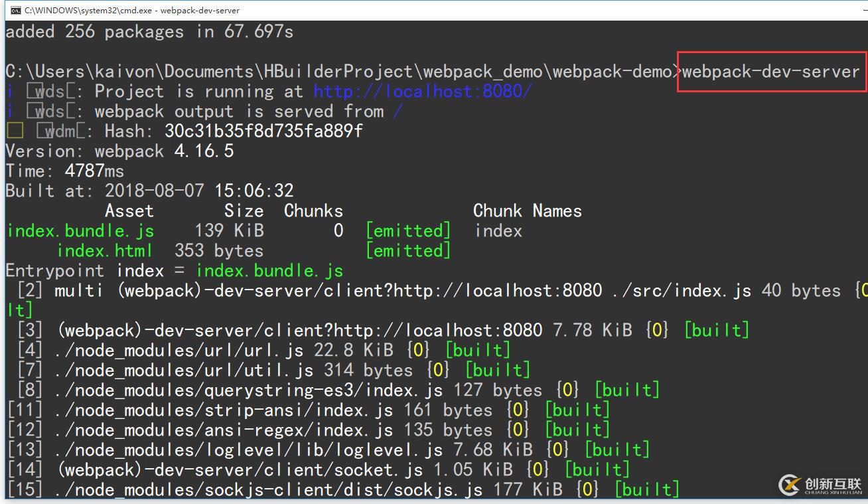Click the Entrypoint index line
868x504 pixels.
(173, 270)
